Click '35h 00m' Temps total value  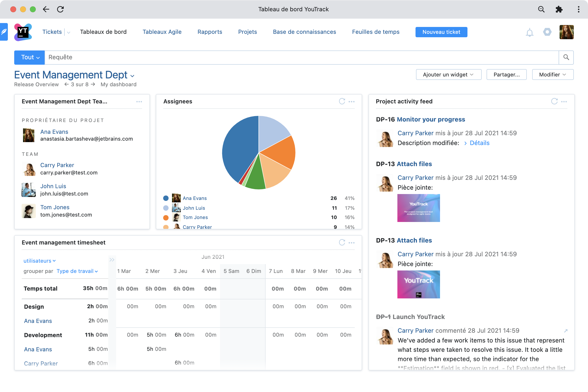[95, 288]
